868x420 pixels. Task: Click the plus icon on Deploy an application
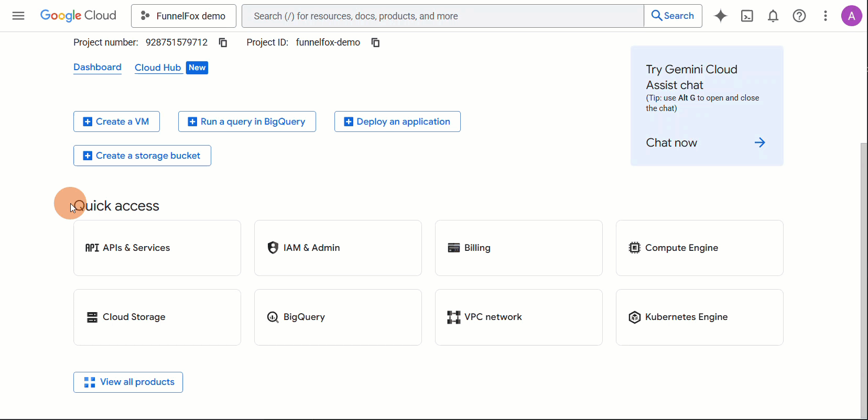[349, 121]
